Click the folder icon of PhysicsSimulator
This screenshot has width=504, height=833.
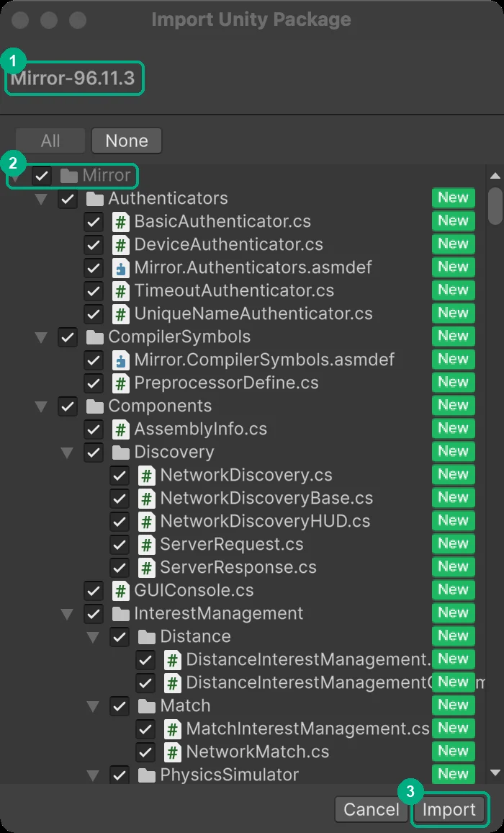click(x=147, y=775)
